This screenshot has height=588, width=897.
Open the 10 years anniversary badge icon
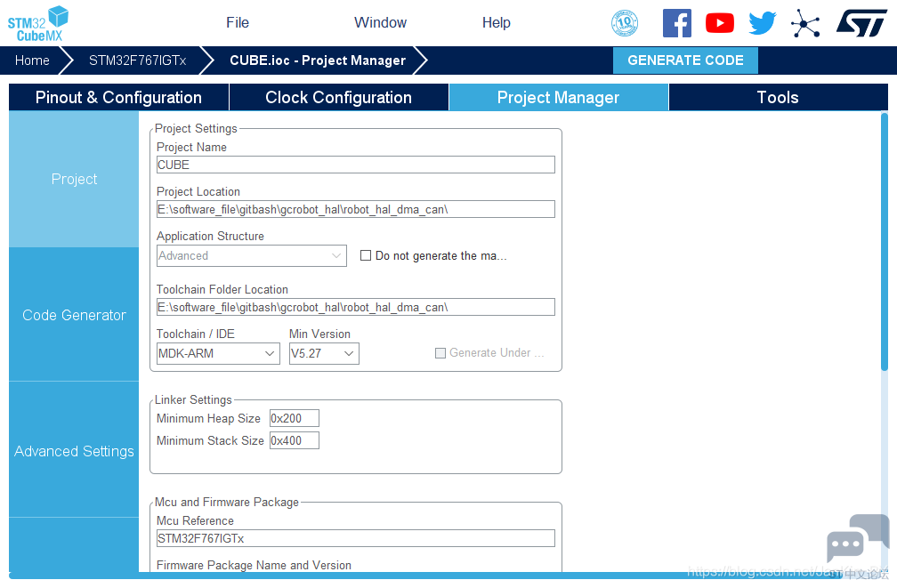[x=625, y=23]
